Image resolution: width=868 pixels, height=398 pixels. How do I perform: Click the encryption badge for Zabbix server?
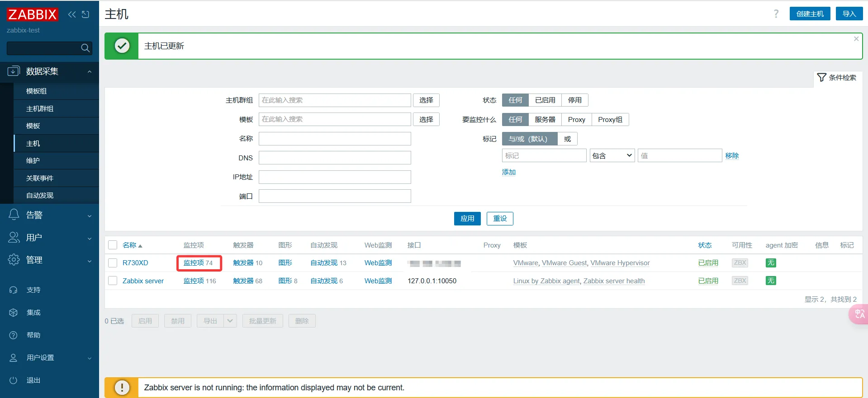pyautogui.click(x=771, y=281)
